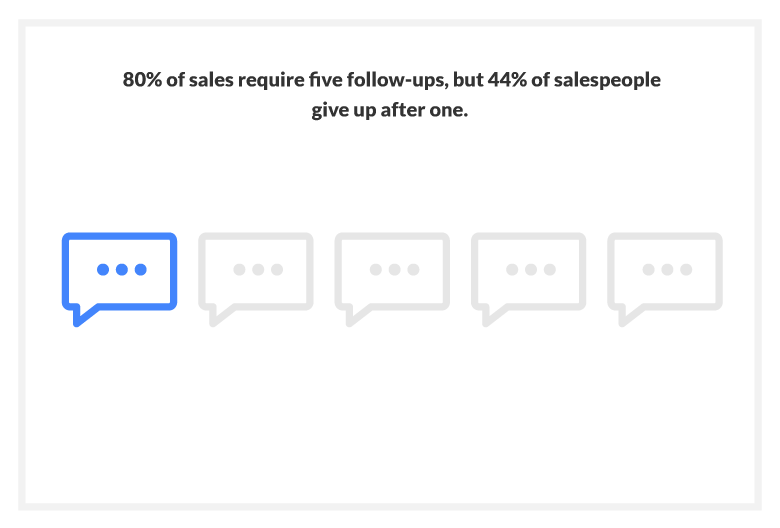The image size is (780, 528).
Task: Select the fourth speech bubble icon
Action: pos(528,279)
